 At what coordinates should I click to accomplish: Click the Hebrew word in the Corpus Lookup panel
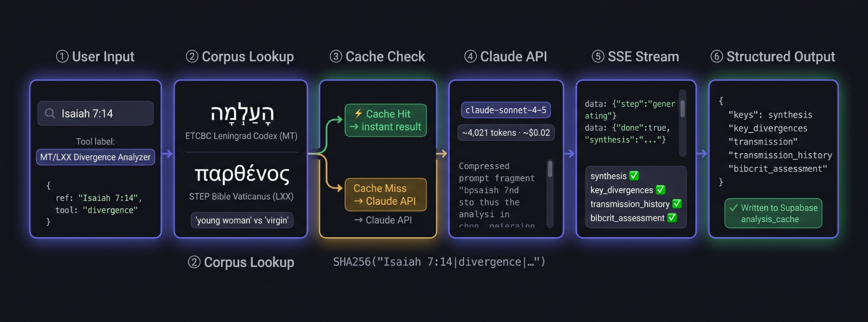242,113
